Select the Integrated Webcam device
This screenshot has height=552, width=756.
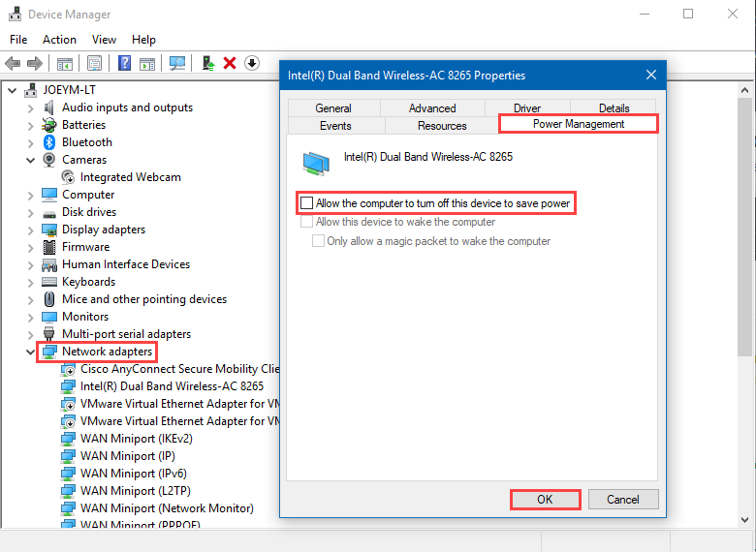130,177
